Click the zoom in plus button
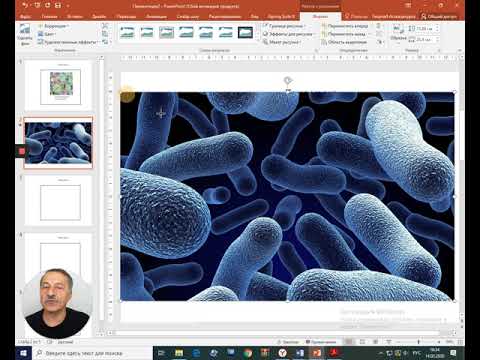 [439, 342]
